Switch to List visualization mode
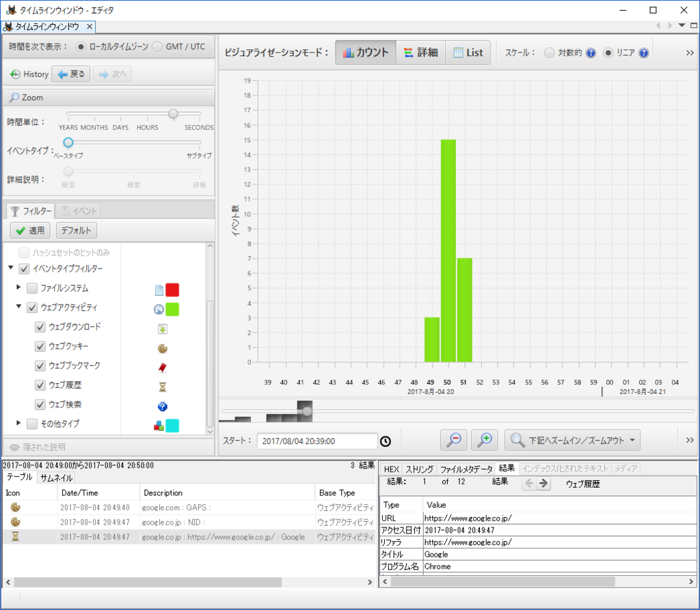 pyautogui.click(x=468, y=53)
